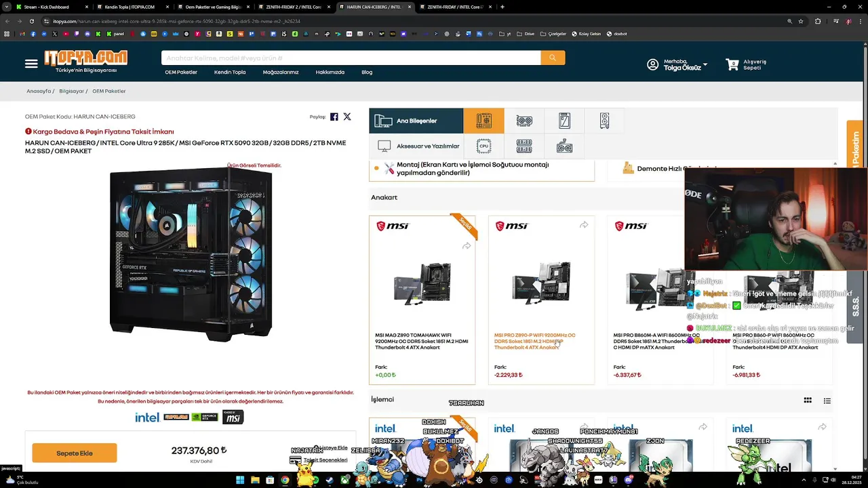The width and height of the screenshot is (868, 488).
Task: Click the HARUN CAN-ICEBERG PC product image
Action: (191, 256)
